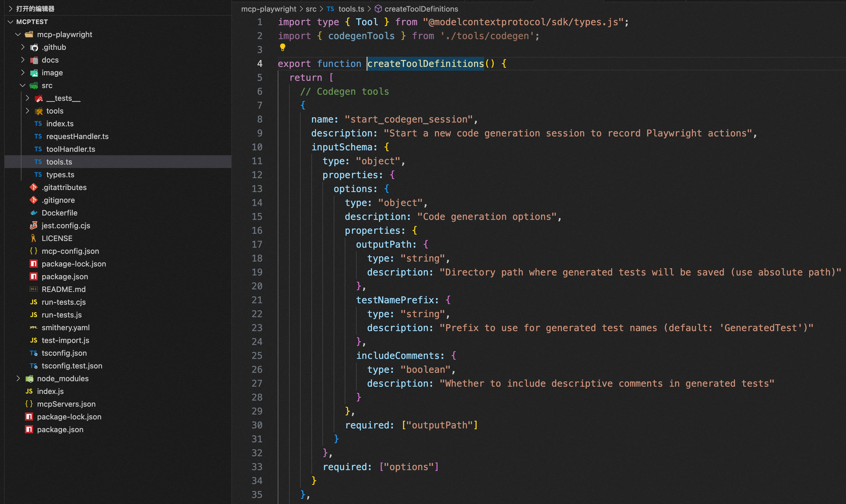This screenshot has width=846, height=504.
Task: Open smithery.yaml file
Action: (x=66, y=327)
